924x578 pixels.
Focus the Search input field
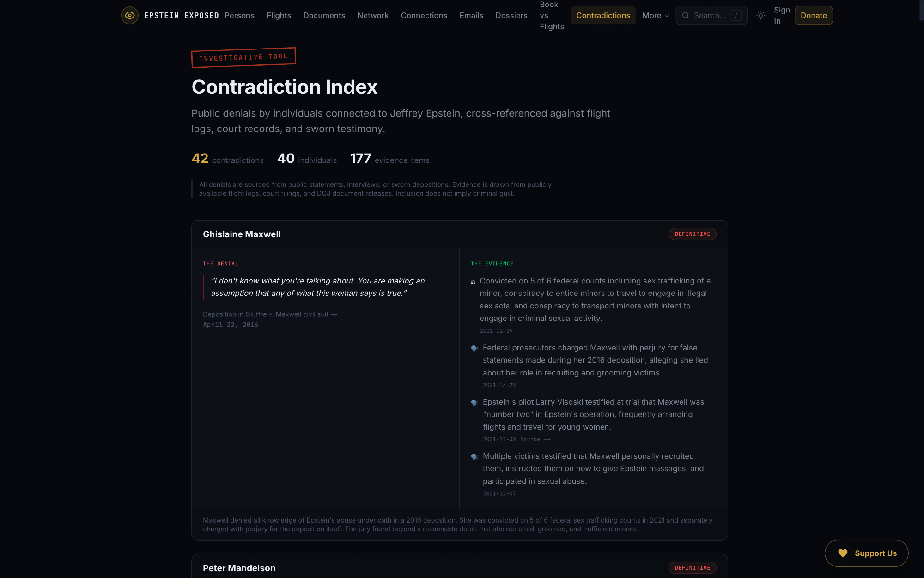[x=710, y=16]
